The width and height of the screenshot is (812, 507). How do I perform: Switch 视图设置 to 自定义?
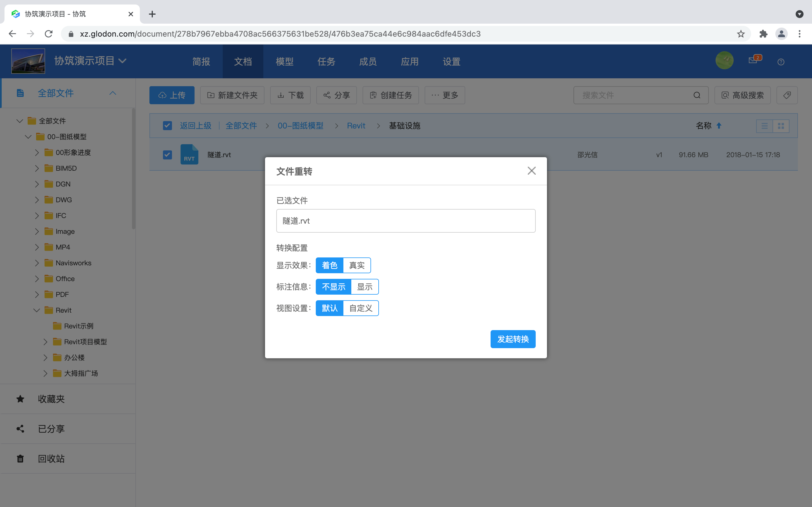[x=361, y=308]
